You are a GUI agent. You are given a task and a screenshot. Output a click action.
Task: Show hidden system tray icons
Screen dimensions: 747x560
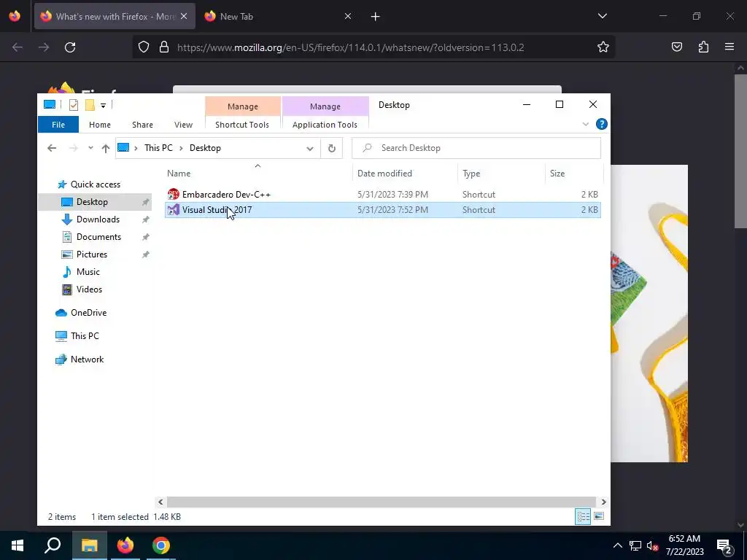(x=617, y=545)
